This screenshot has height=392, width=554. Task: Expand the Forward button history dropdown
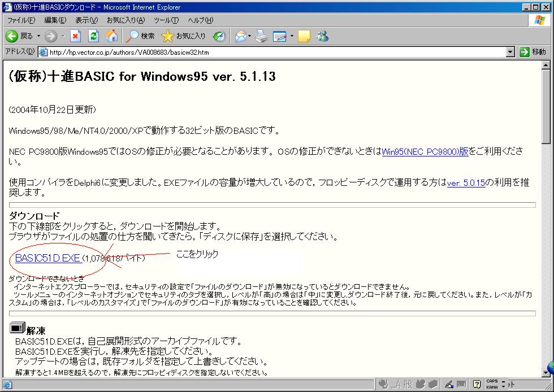coord(63,36)
